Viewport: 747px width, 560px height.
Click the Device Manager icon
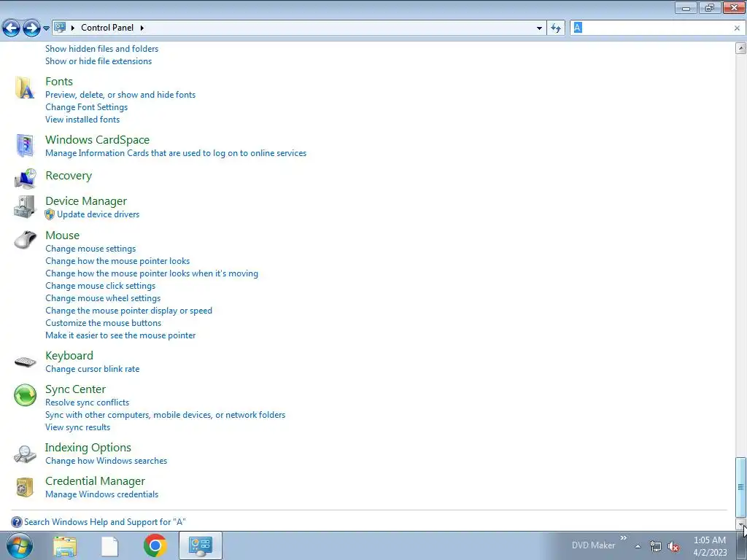(x=24, y=206)
